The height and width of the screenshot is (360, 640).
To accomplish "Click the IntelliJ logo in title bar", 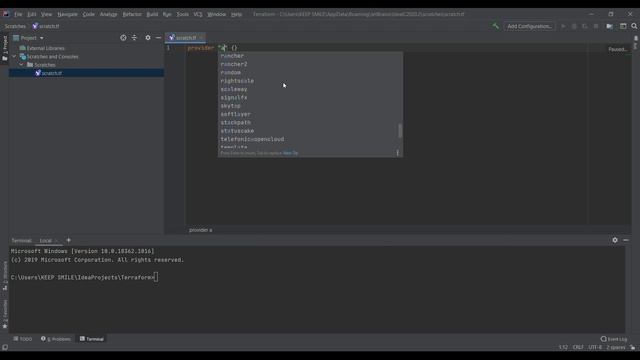I will (6, 14).
